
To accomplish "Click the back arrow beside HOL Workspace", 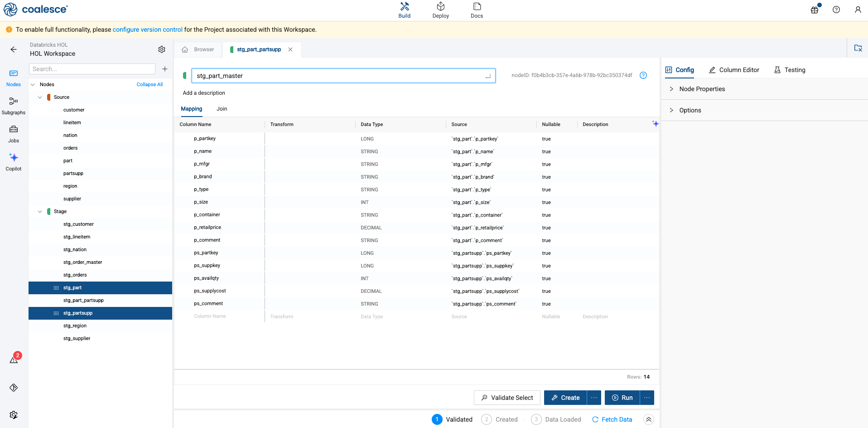I will coord(14,49).
